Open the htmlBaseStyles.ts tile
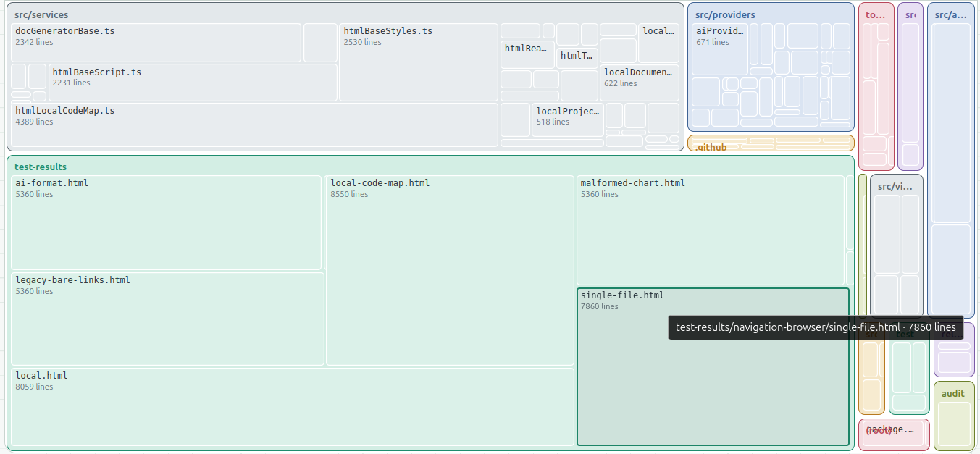 419,62
